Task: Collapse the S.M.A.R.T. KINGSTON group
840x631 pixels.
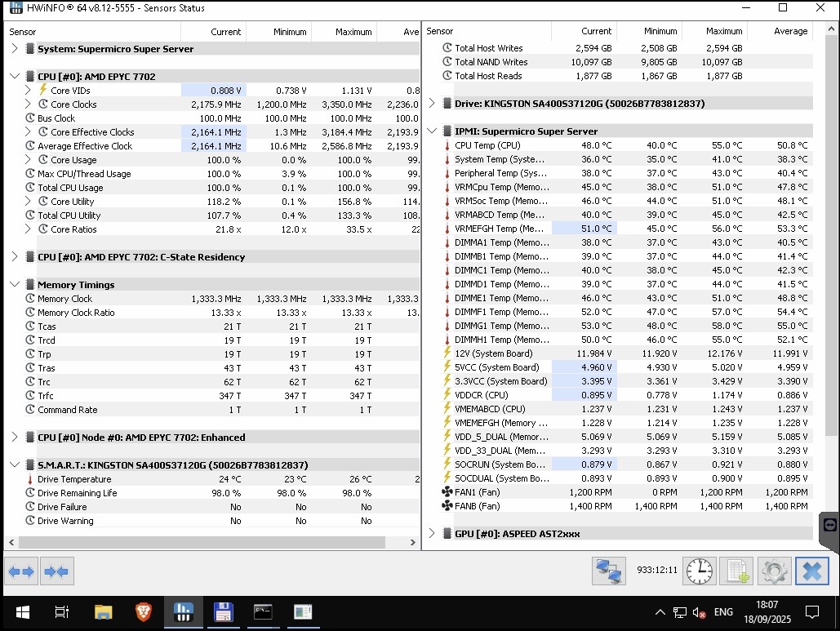Action: [x=15, y=465]
